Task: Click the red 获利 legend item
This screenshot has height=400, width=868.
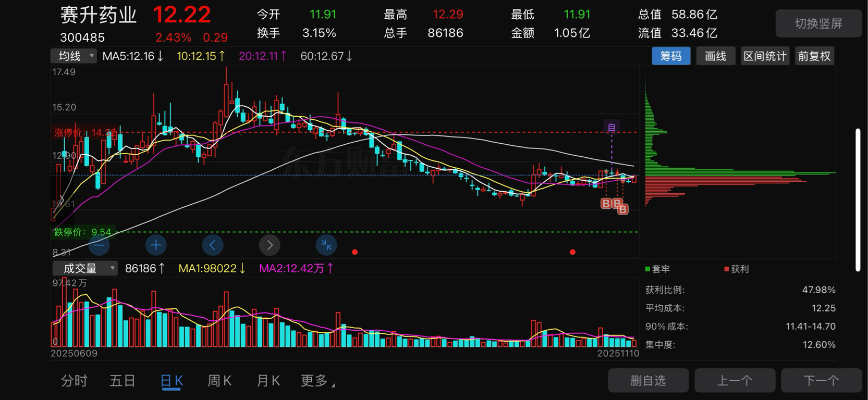Action: click(x=737, y=269)
